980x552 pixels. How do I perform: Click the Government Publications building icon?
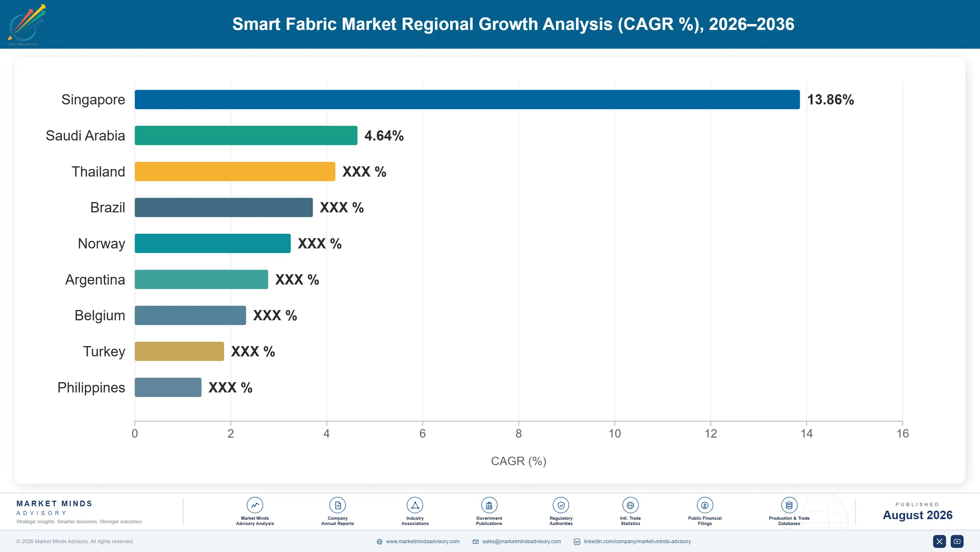click(x=489, y=505)
